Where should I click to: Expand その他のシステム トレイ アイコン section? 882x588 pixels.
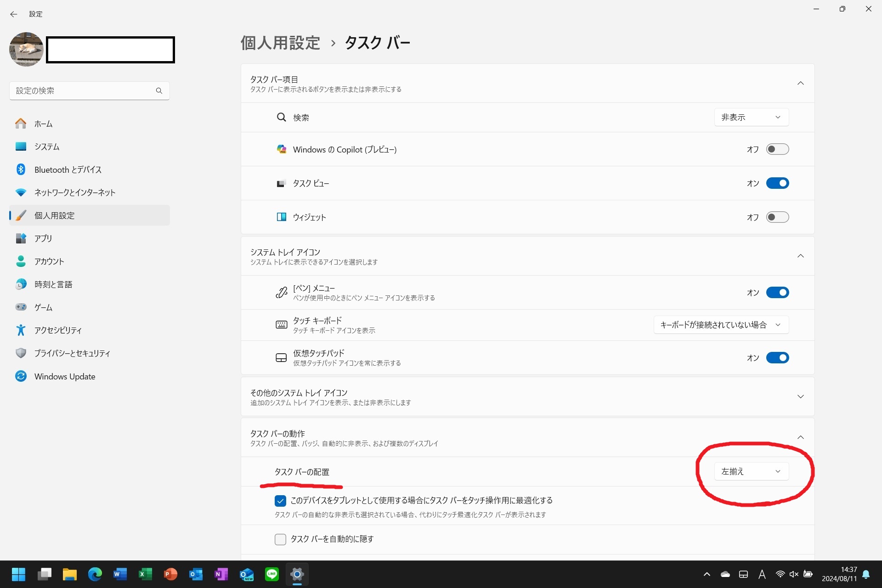[x=800, y=397]
